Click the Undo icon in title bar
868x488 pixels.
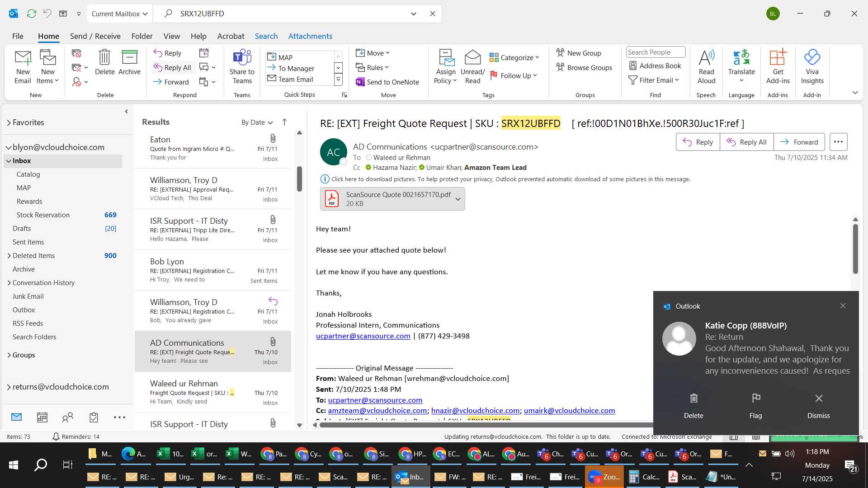[x=47, y=14]
